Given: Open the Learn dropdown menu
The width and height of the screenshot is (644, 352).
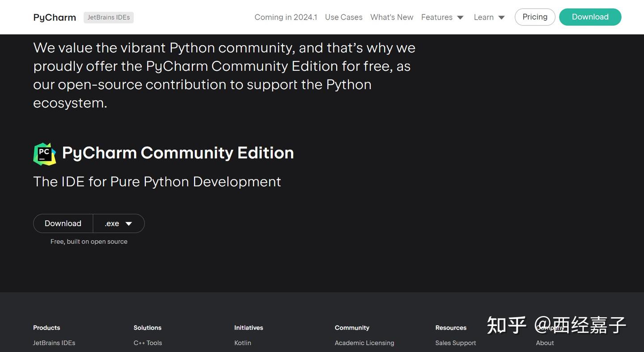Looking at the screenshot, I should tap(488, 17).
